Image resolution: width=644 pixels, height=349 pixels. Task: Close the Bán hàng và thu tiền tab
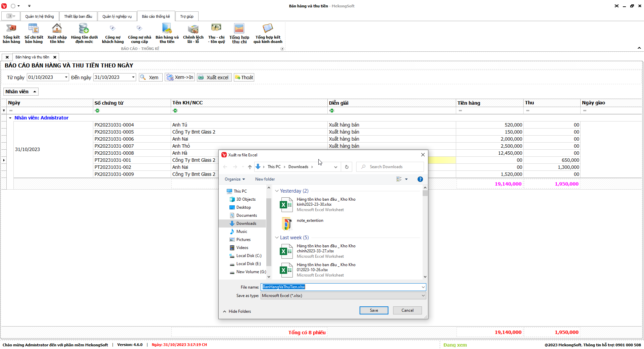pos(55,57)
